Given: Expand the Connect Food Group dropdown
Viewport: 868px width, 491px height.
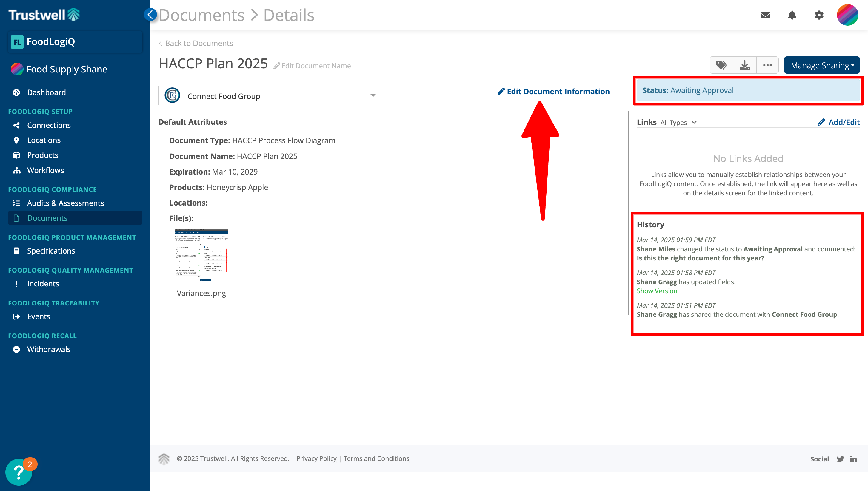Looking at the screenshot, I should 270,95.
